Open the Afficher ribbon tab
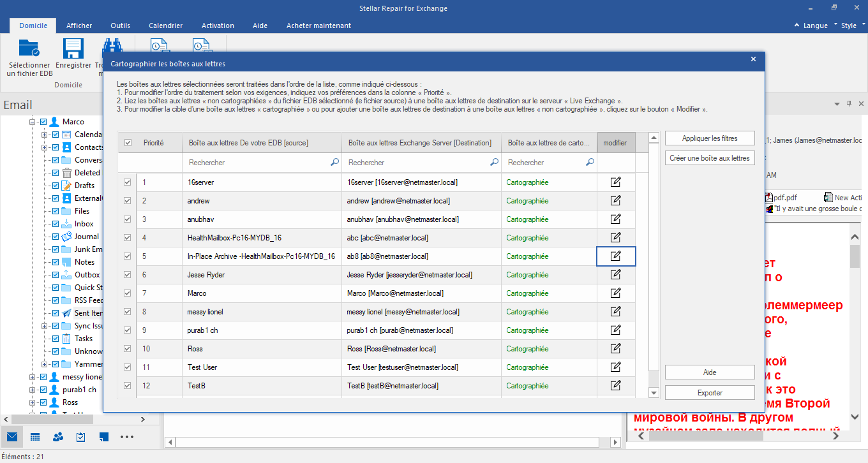The height and width of the screenshot is (463, 868). pyautogui.click(x=79, y=26)
